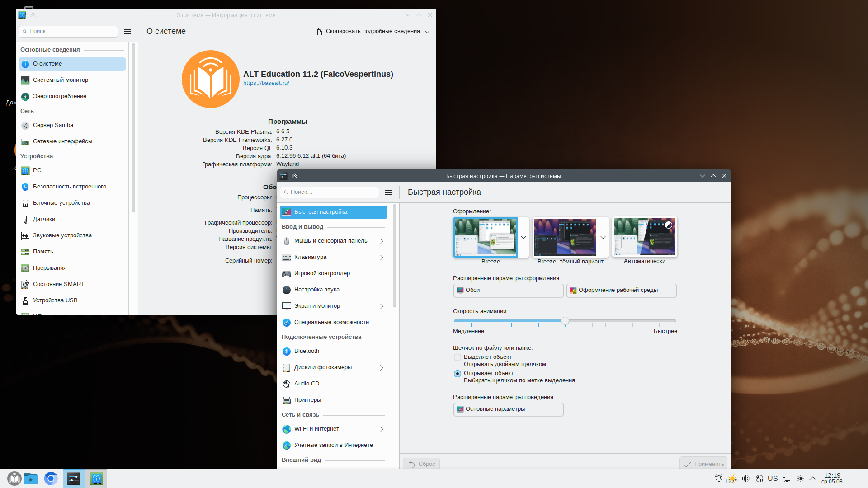The image size is (868, 488).
Task: Click the Состояние SMART icon
Action: (25, 285)
